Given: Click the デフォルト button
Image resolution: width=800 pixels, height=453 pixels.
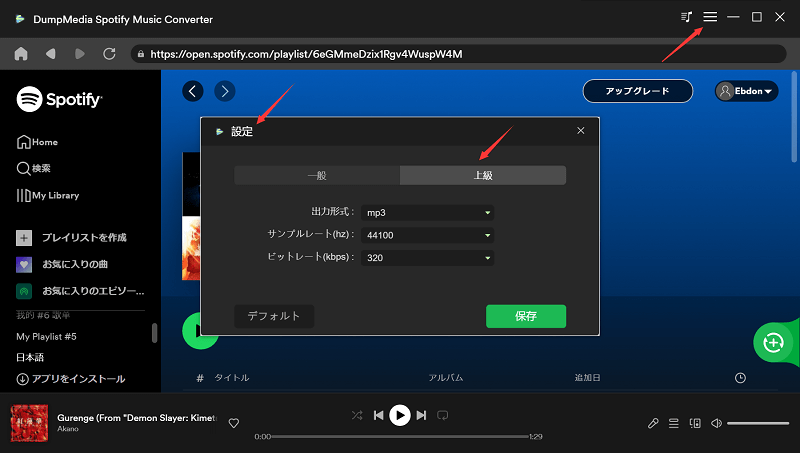Looking at the screenshot, I should tap(274, 316).
